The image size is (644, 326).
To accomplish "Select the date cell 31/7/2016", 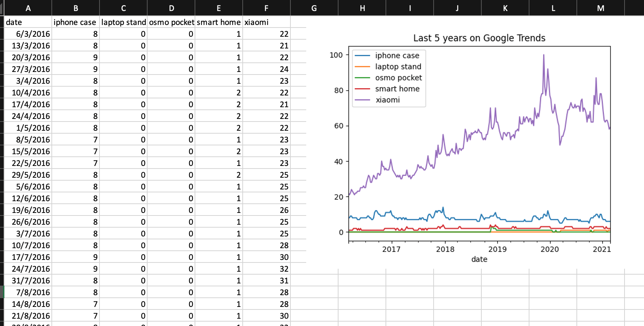I will coord(28,280).
